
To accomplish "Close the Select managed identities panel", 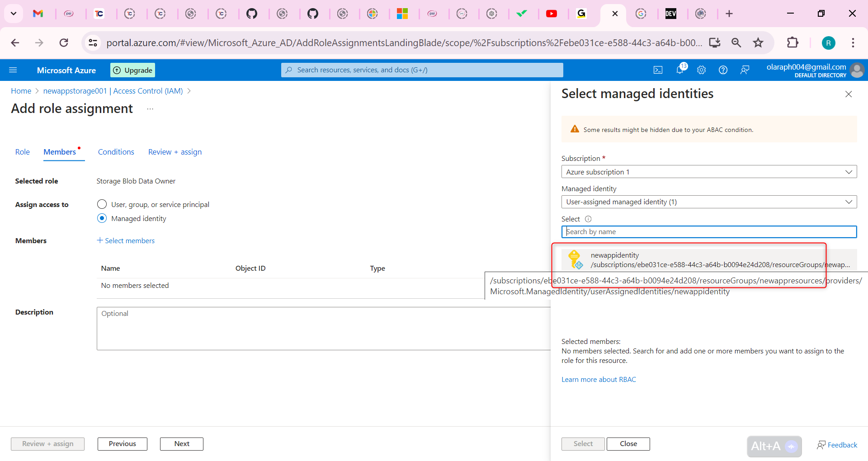I will (849, 94).
